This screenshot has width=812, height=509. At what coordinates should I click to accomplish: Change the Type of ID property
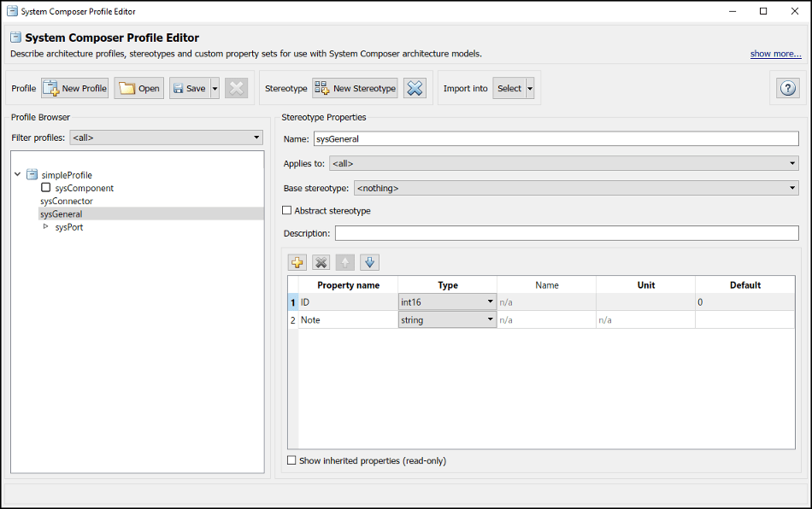[x=490, y=301]
